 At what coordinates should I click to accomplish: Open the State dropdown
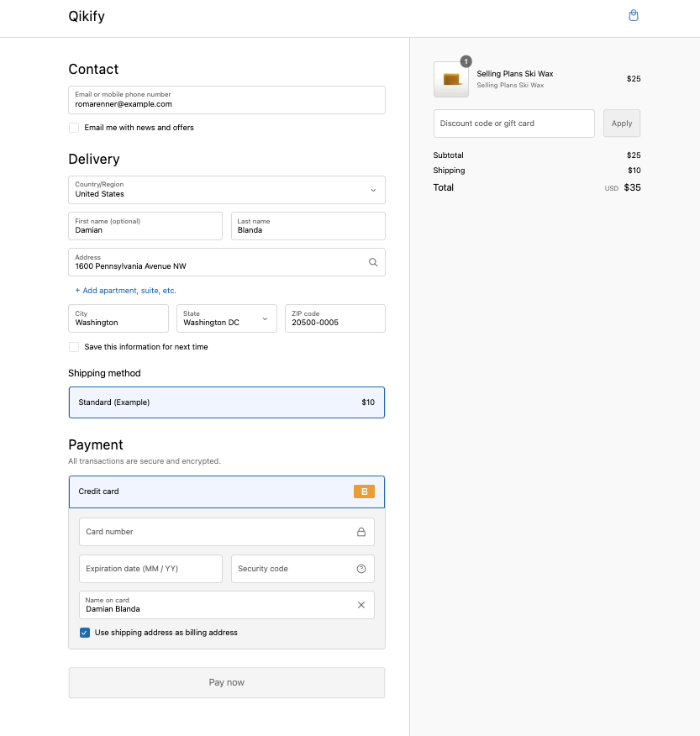pyautogui.click(x=227, y=318)
